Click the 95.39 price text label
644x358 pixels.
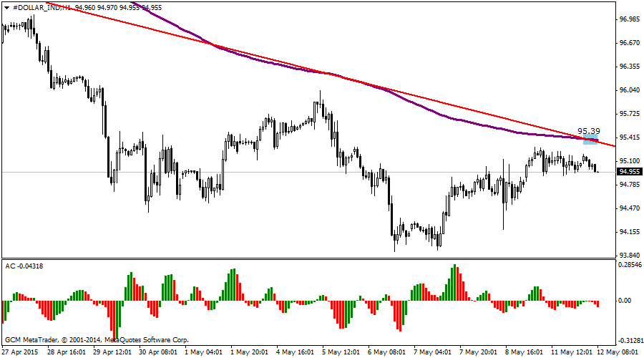pos(588,130)
